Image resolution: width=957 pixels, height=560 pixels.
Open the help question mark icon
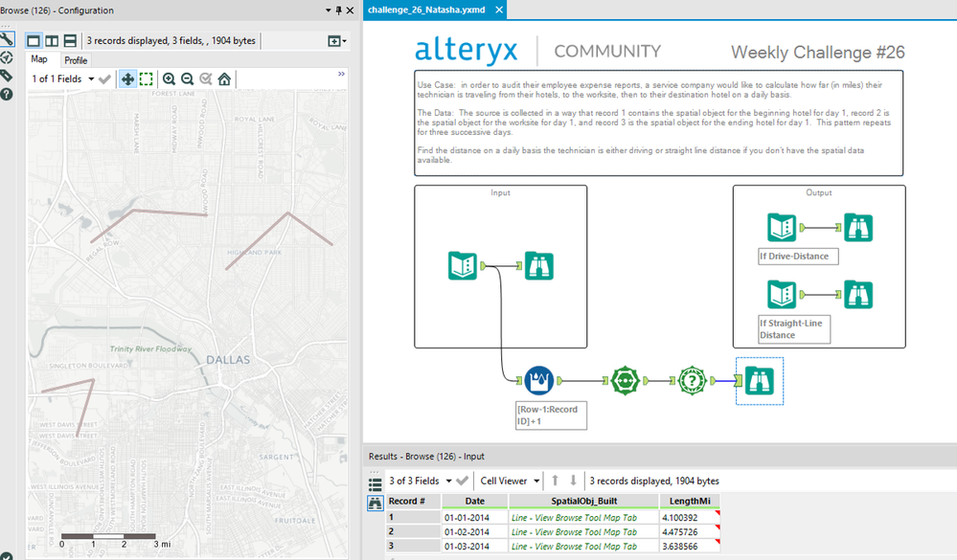coord(6,94)
